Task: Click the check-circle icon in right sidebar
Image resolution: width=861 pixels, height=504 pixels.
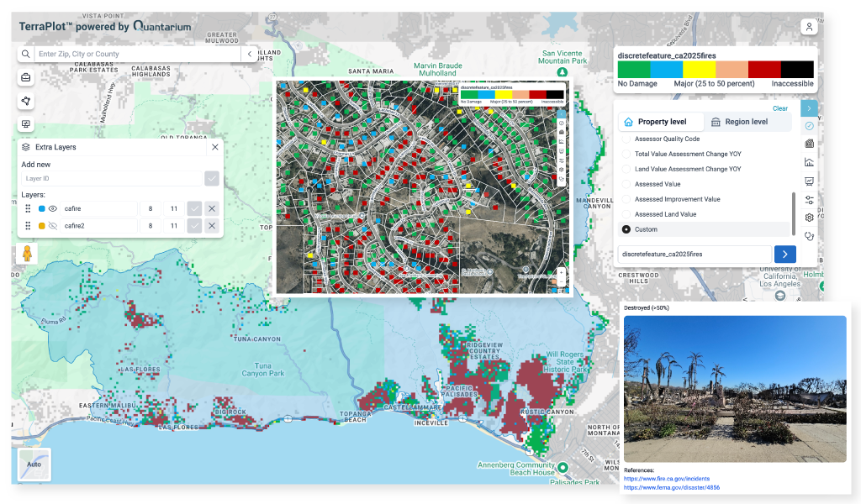Action: click(810, 126)
